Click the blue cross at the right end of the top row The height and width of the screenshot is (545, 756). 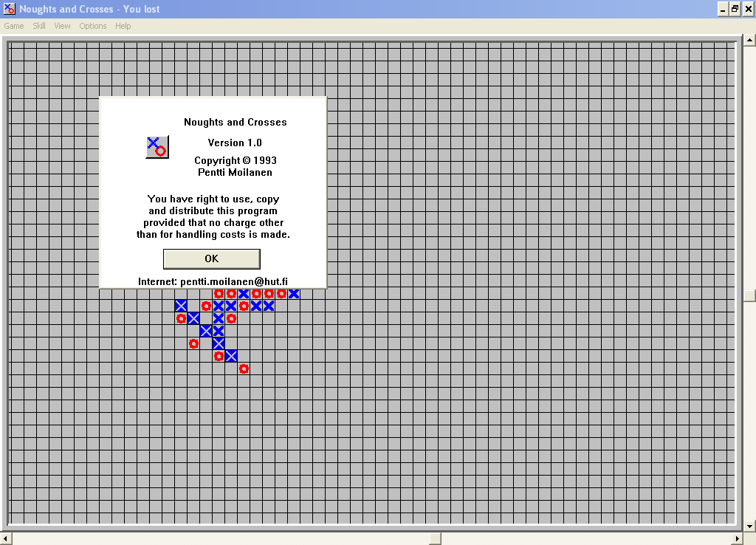294,293
